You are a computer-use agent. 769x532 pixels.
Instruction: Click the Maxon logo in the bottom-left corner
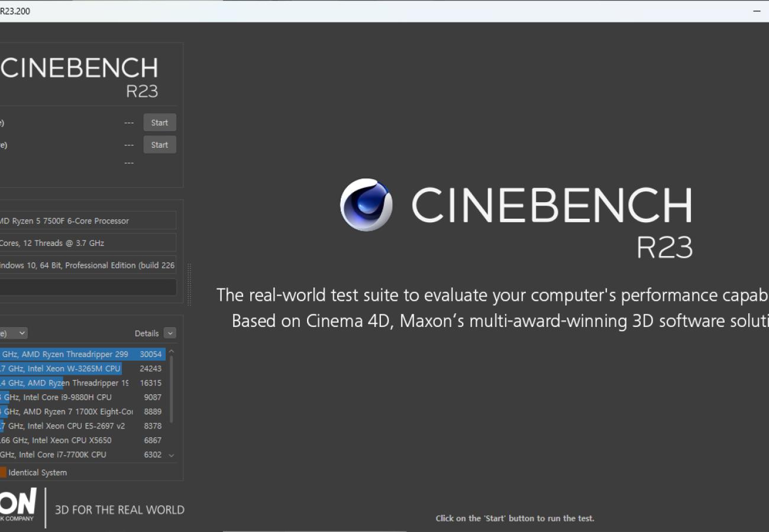coord(18,507)
